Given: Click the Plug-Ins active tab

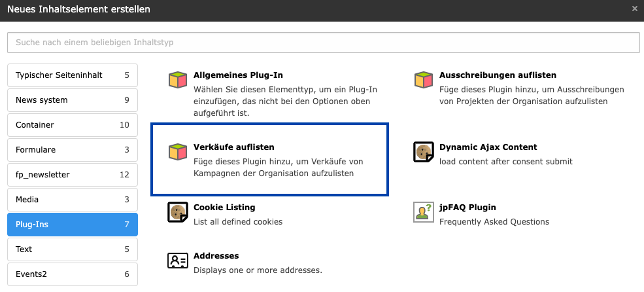Looking at the screenshot, I should click(73, 225).
